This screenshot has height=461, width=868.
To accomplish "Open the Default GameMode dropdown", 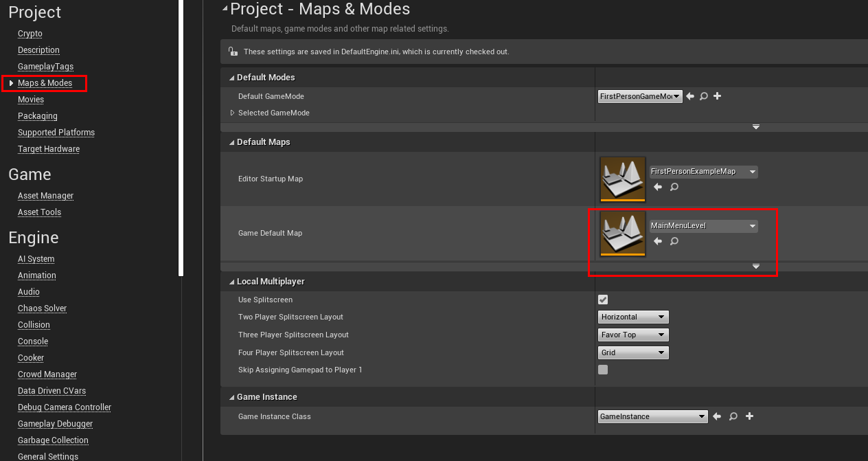I will 640,97.
